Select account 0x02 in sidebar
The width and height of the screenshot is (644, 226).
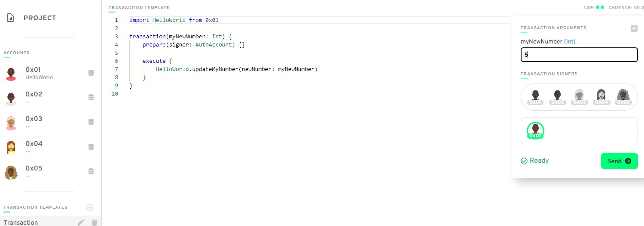(51, 98)
